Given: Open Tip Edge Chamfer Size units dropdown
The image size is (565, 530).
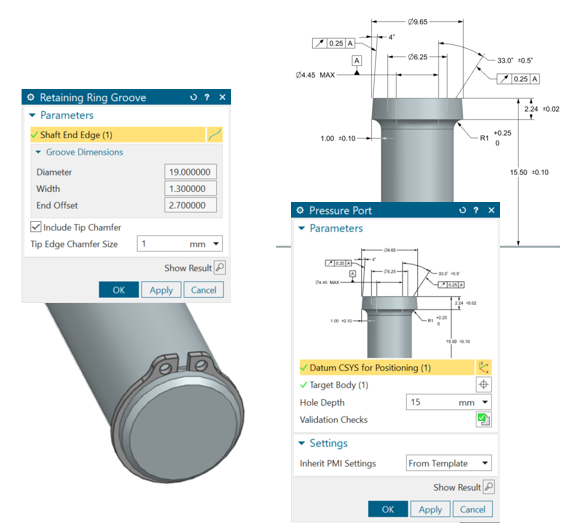Looking at the screenshot, I should pyautogui.click(x=216, y=244).
